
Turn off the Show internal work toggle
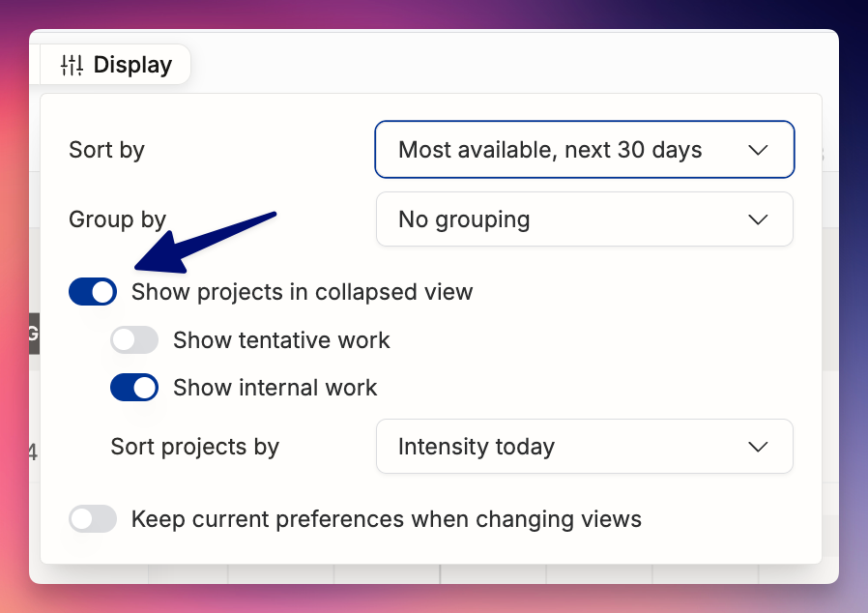click(134, 388)
